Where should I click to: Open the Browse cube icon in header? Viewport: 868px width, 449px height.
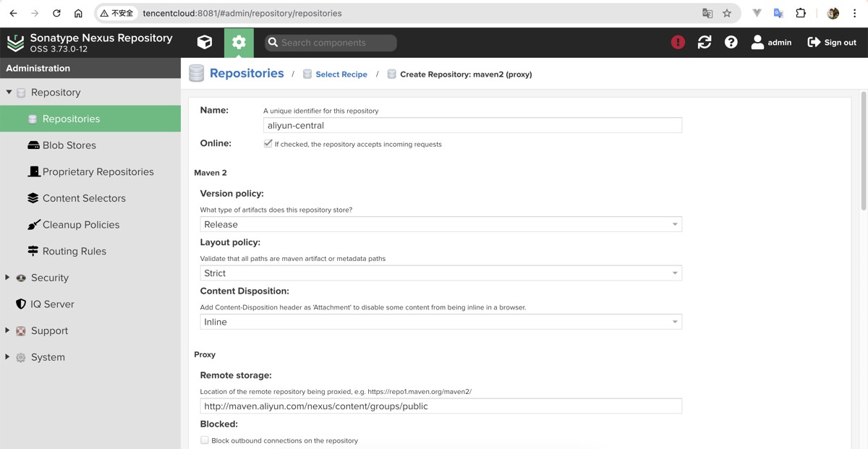pyautogui.click(x=205, y=43)
